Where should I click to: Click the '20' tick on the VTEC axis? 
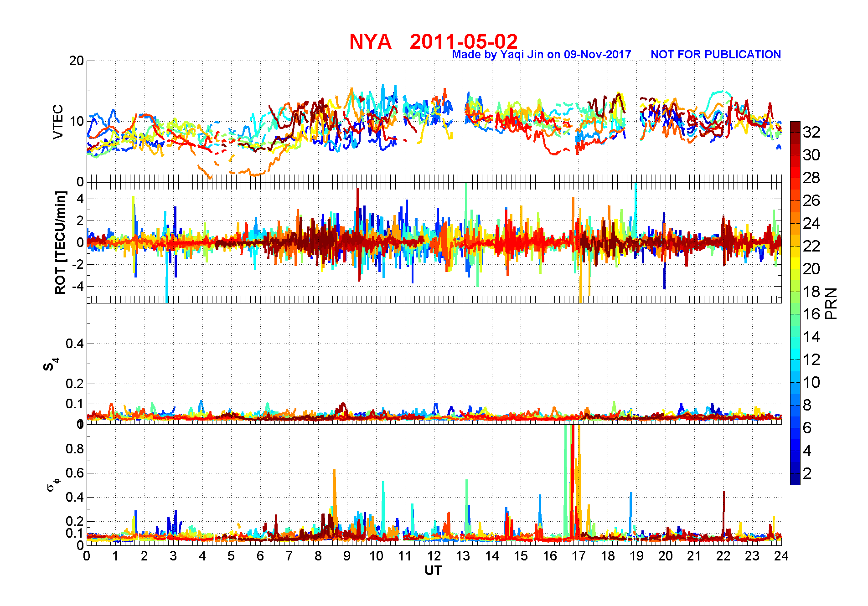click(77, 61)
